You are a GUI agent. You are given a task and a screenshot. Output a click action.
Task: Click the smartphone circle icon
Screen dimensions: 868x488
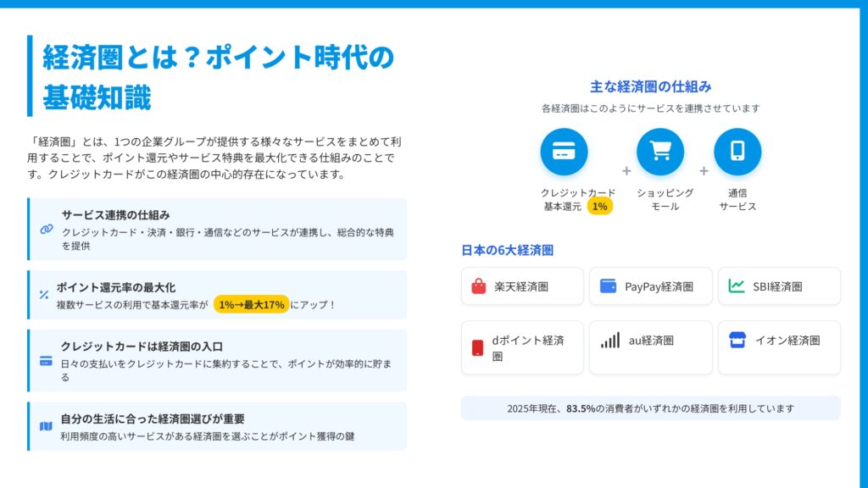[737, 152]
